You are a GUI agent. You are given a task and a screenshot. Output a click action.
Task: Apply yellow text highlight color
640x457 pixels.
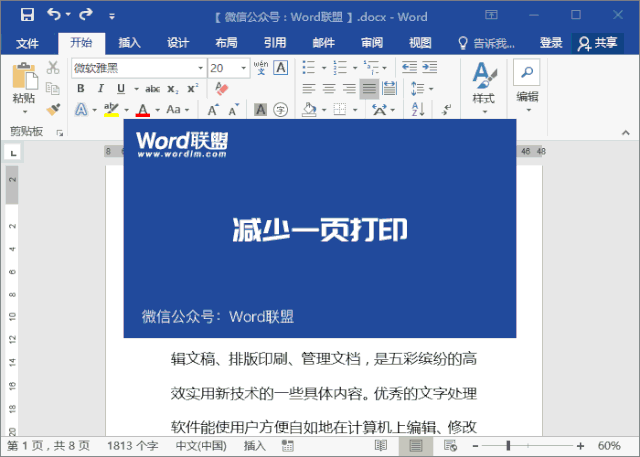pos(111,110)
